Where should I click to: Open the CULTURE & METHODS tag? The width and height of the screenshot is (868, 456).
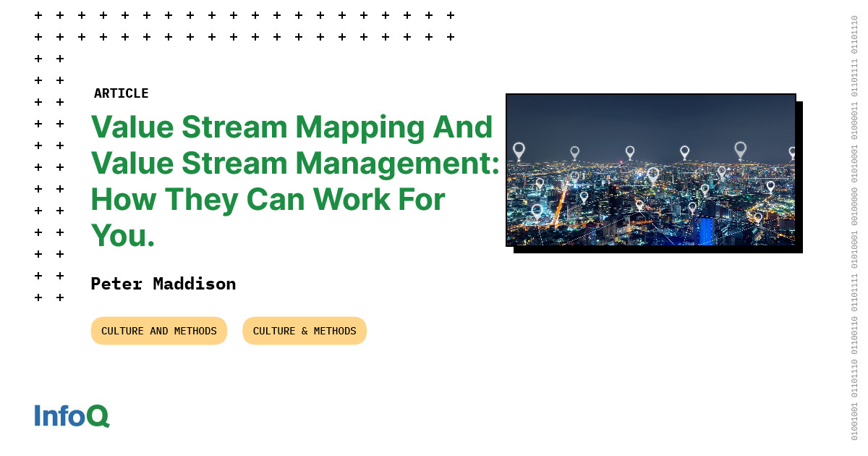tap(305, 330)
